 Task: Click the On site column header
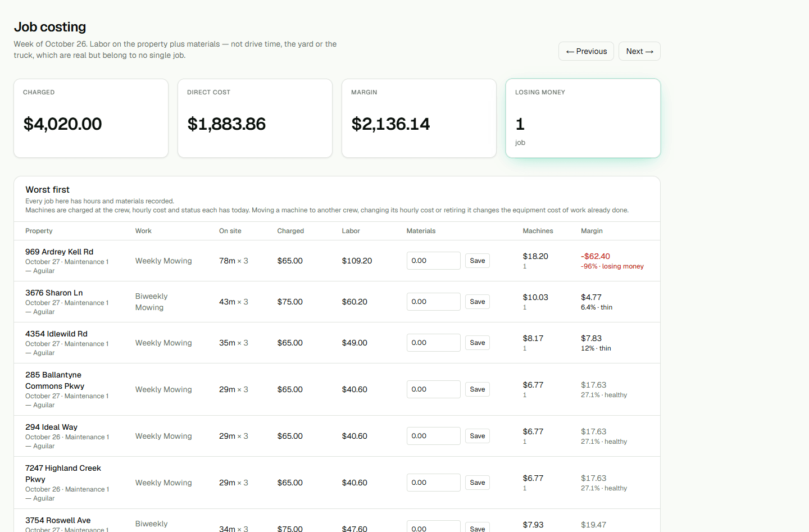pyautogui.click(x=230, y=231)
